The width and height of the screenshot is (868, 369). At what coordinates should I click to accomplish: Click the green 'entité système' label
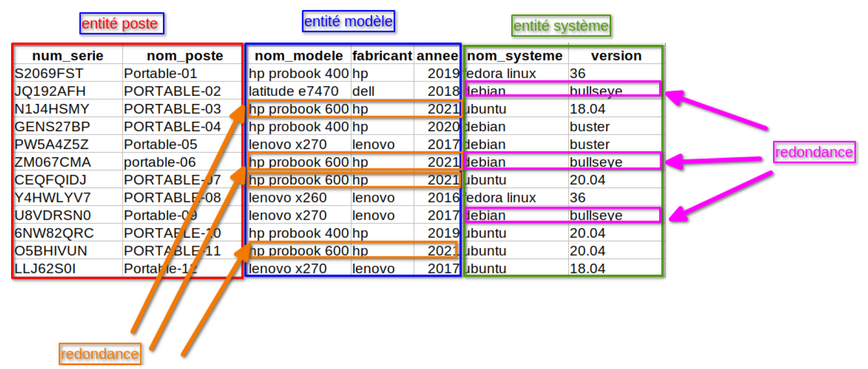pyautogui.click(x=561, y=26)
